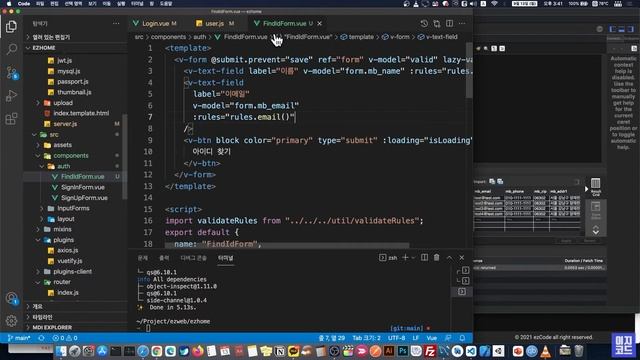Change the Vue language mode in the status bar
This screenshot has height=360, width=640.
click(431, 338)
